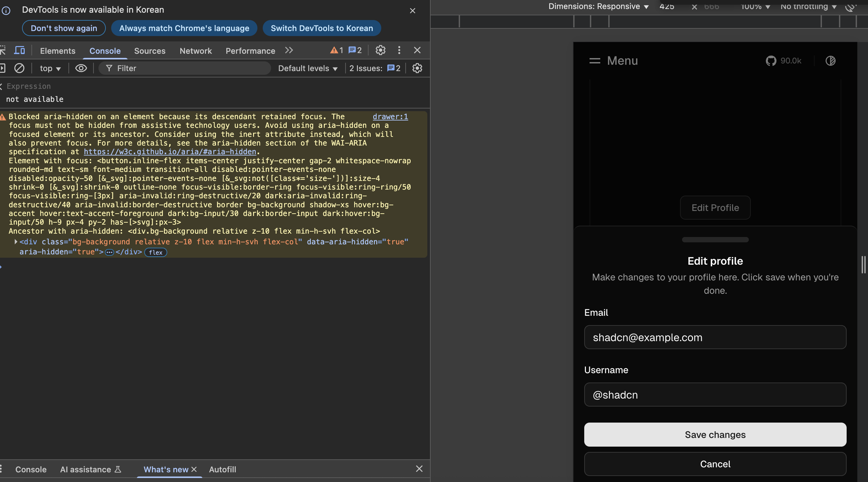Screen dimensions: 868x482
Task: Click the drawer handle bar
Action: 715,240
